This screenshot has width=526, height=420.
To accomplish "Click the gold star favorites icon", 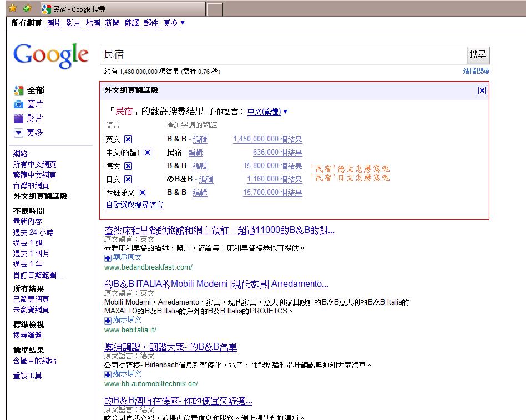I will pyautogui.click(x=12, y=8).
